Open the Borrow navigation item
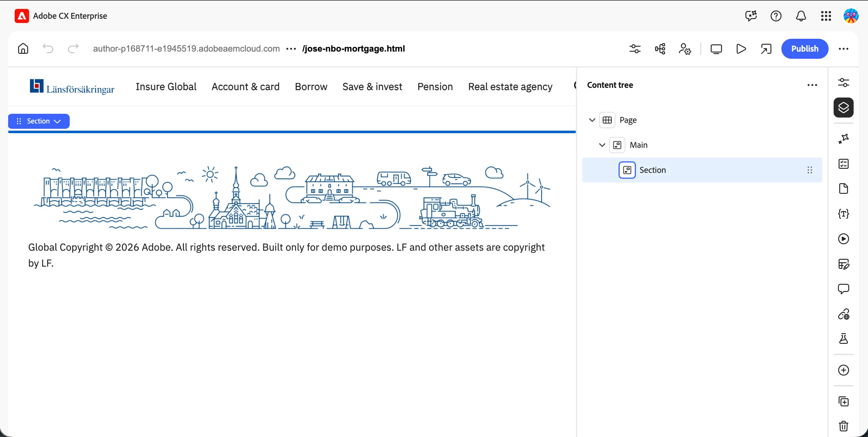Image resolution: width=868 pixels, height=437 pixels. click(311, 87)
